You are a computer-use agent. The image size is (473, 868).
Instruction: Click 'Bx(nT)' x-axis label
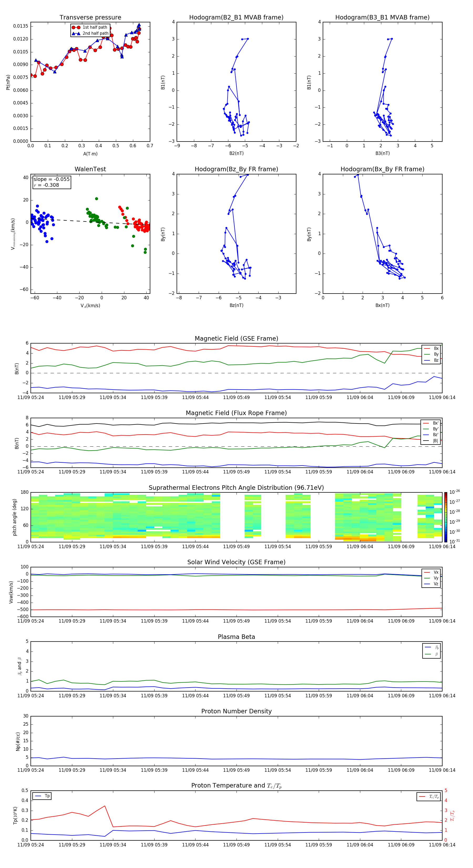coord(382,305)
